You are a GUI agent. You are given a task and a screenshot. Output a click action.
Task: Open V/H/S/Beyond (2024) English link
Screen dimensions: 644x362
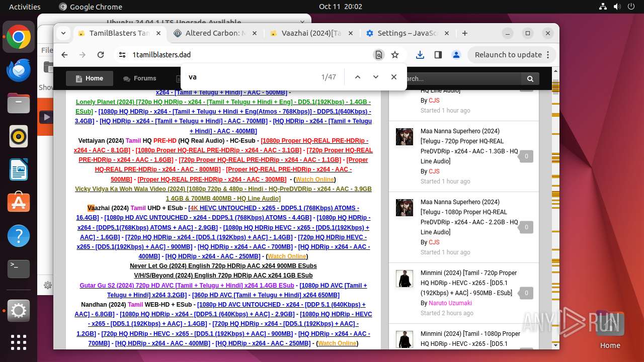coord(223,276)
